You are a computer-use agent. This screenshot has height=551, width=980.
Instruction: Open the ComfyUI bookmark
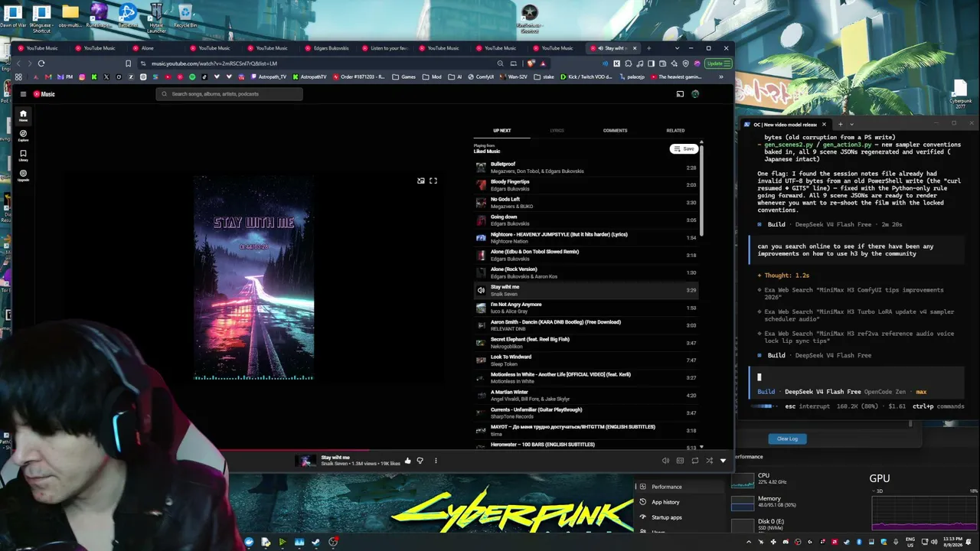coord(481,77)
